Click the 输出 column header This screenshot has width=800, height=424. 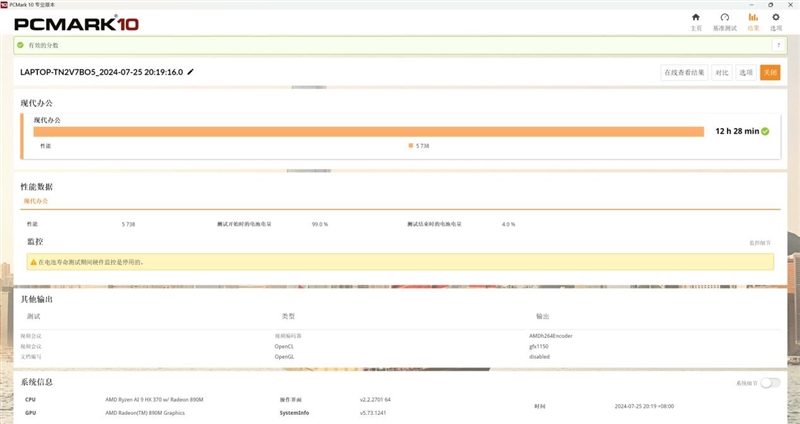coord(542,316)
